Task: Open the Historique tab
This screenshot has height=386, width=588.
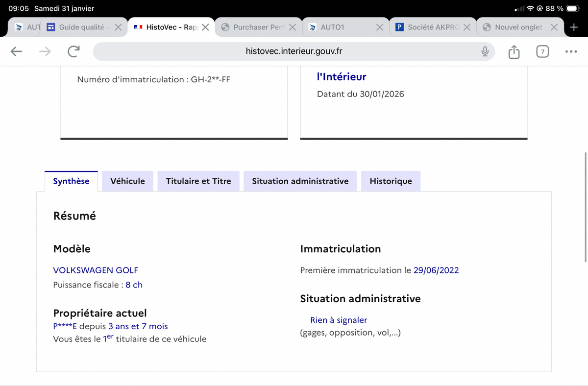Action: click(x=391, y=181)
